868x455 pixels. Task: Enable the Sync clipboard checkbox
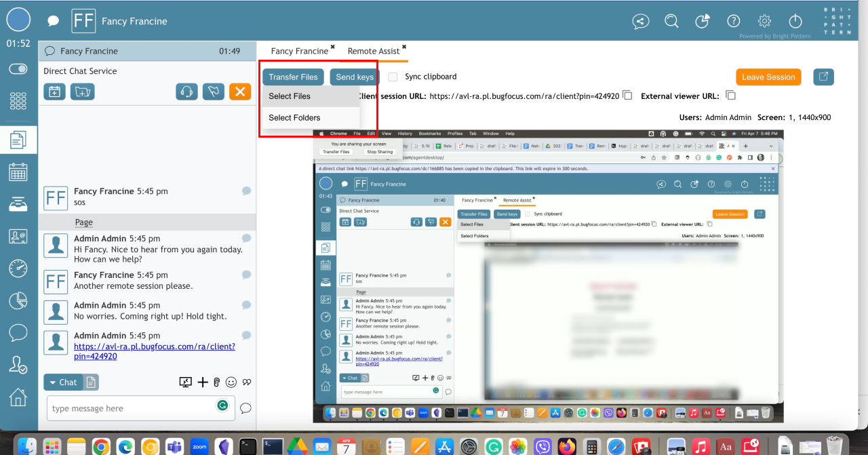[393, 77]
